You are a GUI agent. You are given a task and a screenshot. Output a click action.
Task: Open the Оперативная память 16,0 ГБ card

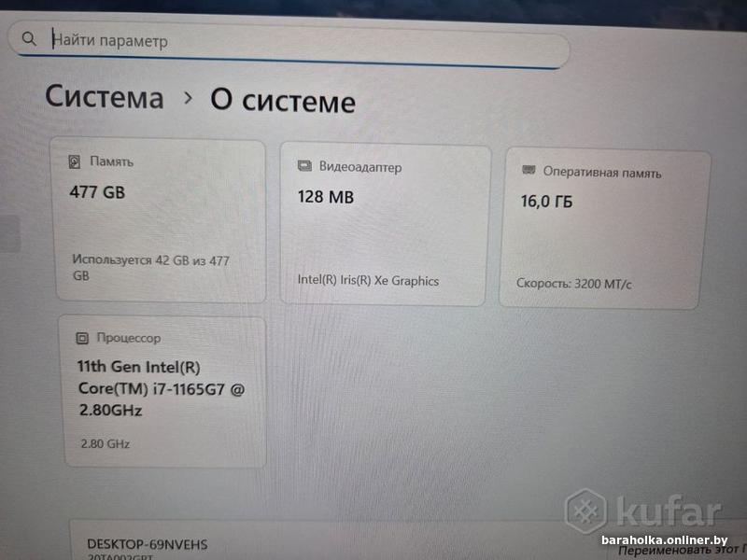(x=602, y=229)
